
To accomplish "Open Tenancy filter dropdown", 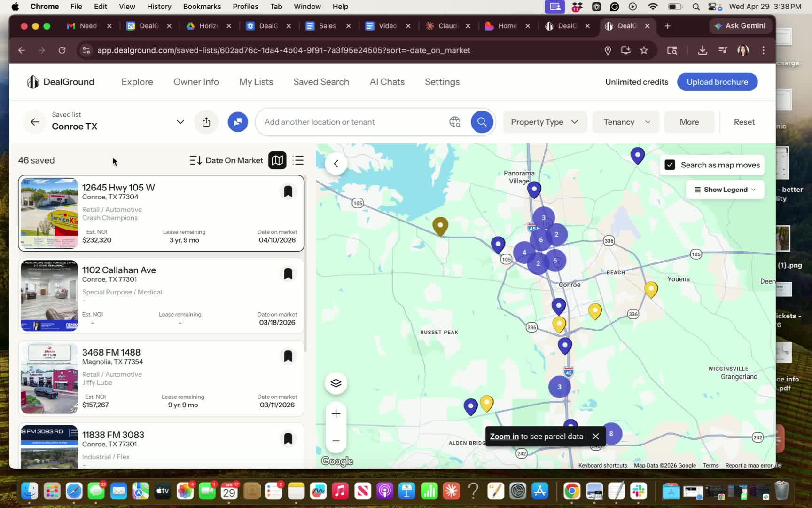I will coord(626,122).
